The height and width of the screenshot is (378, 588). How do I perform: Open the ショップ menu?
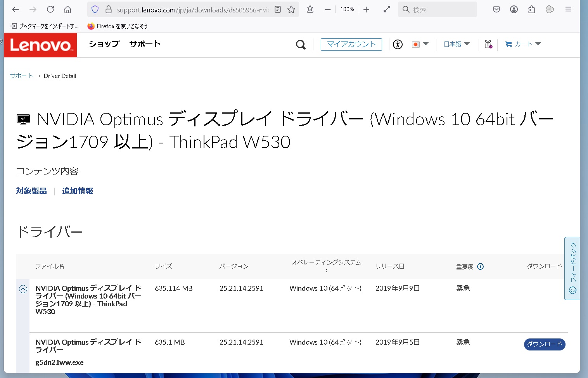coord(104,44)
